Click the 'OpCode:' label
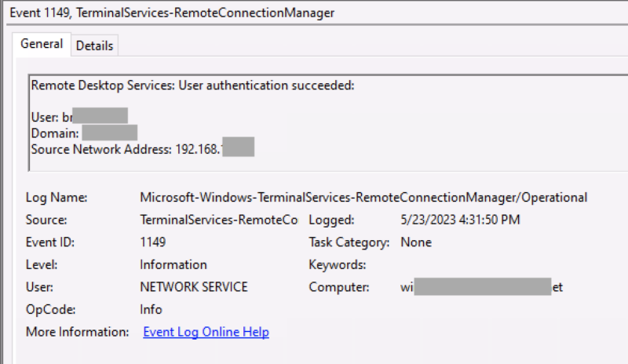Image resolution: width=628 pixels, height=364 pixels. [x=50, y=310]
